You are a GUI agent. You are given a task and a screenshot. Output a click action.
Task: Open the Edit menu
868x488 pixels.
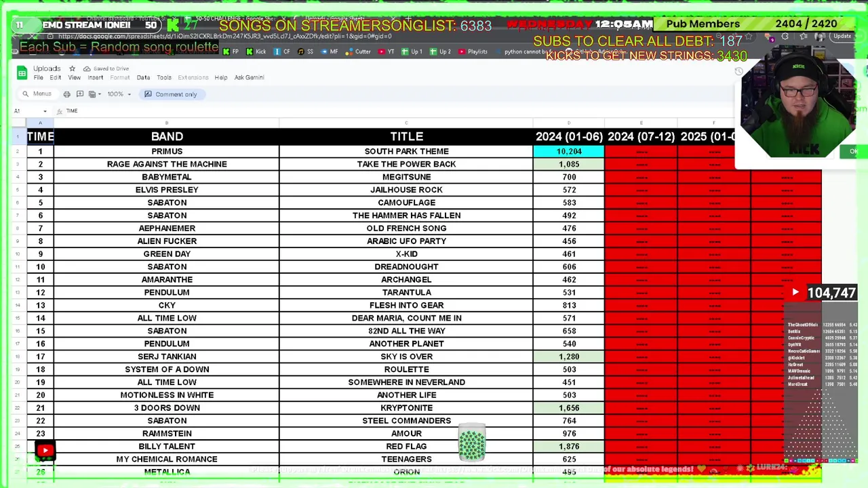coord(55,78)
